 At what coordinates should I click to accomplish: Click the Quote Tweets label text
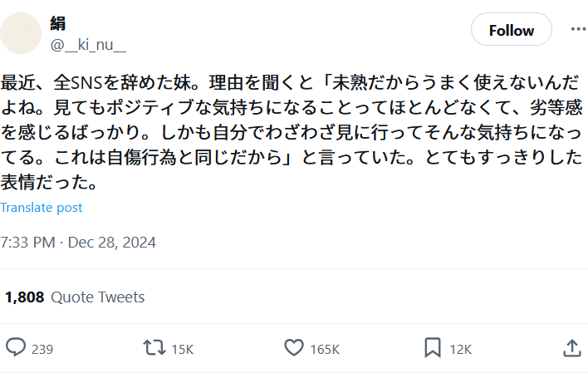[x=97, y=297]
